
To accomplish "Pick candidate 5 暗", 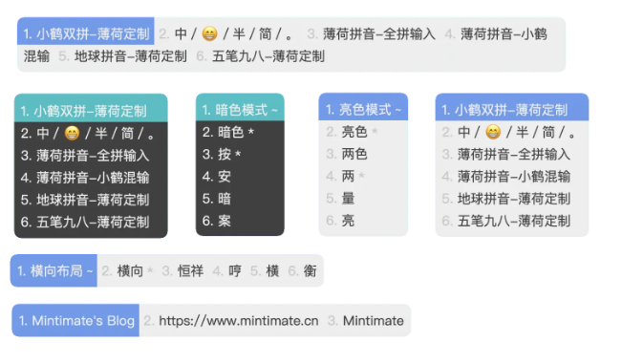I will pyautogui.click(x=240, y=199).
